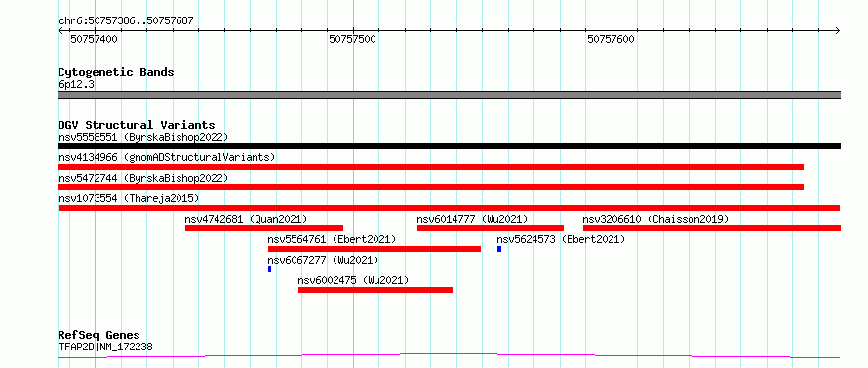Open the nsv5564761 (Ebert2021) label

click(332, 239)
